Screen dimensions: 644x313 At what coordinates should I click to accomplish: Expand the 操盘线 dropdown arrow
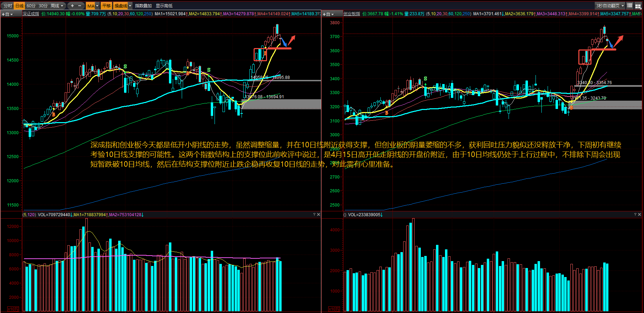(130, 6)
